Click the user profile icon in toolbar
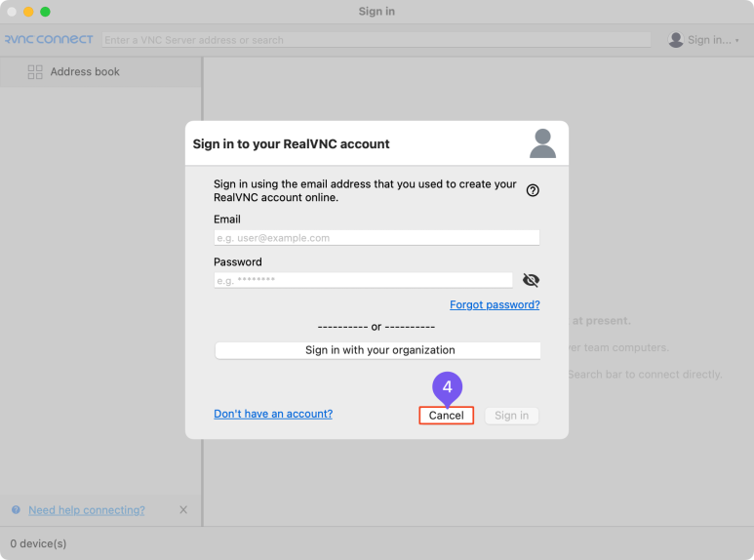This screenshot has height=560, width=754. click(x=676, y=40)
